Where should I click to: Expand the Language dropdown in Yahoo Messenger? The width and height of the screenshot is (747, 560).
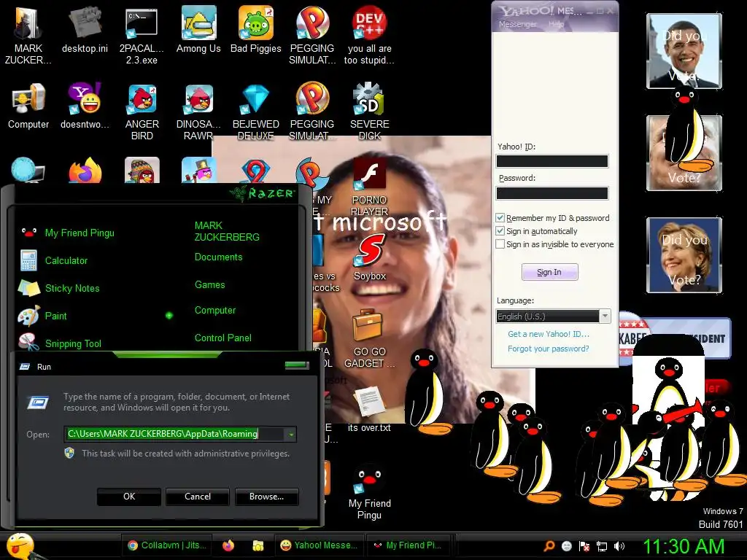[605, 316]
